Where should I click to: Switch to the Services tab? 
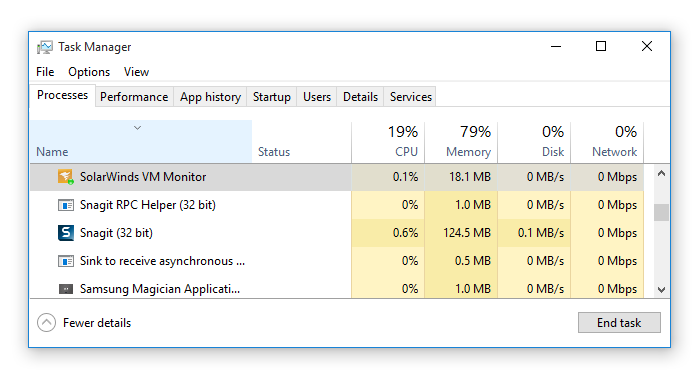click(411, 97)
